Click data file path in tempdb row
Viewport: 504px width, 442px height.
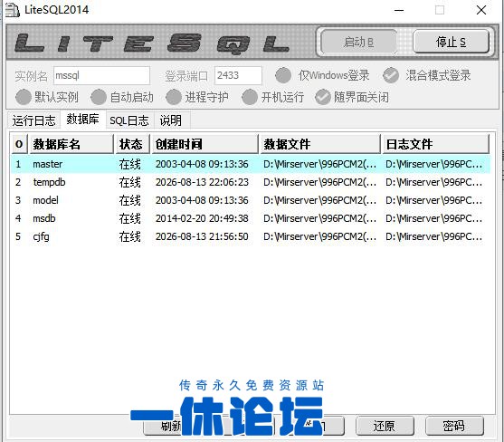[x=319, y=182]
